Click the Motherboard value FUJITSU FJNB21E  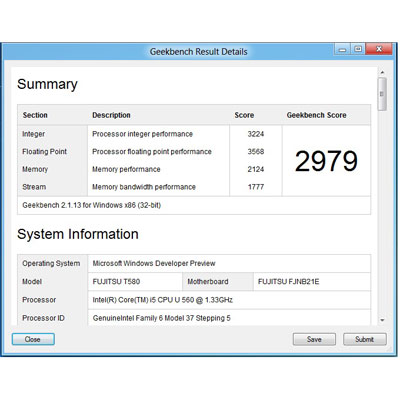288,282
